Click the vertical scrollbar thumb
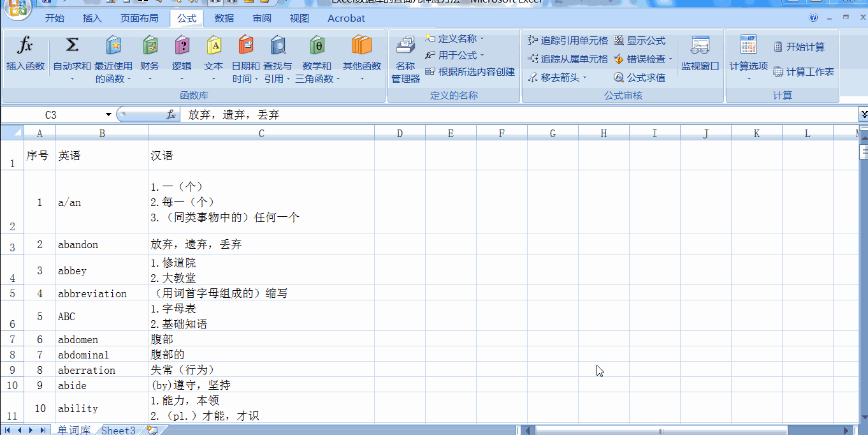This screenshot has width=868, height=435. [864, 152]
